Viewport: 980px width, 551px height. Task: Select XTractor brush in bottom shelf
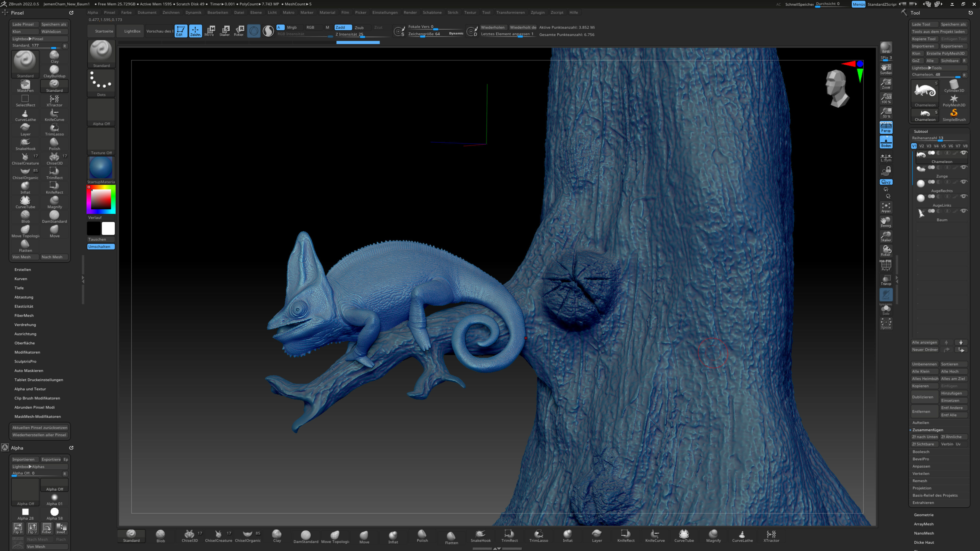[771, 536]
